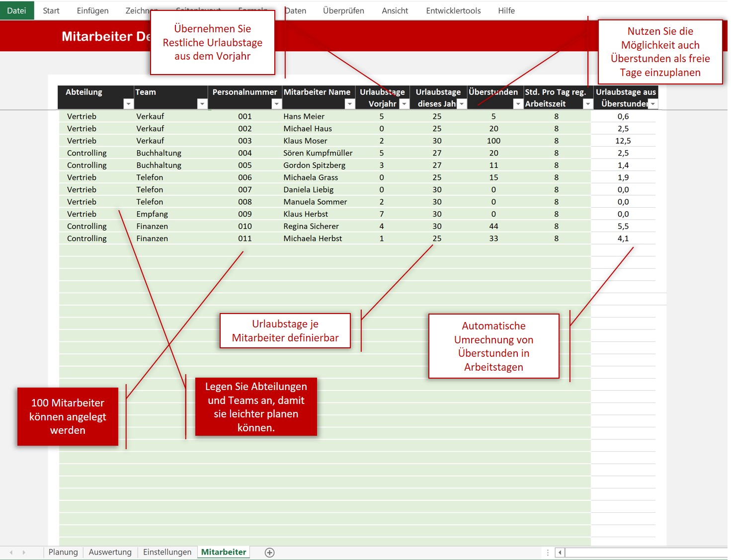731x560 pixels.
Task: Switch to the Planung sheet
Action: tap(63, 552)
